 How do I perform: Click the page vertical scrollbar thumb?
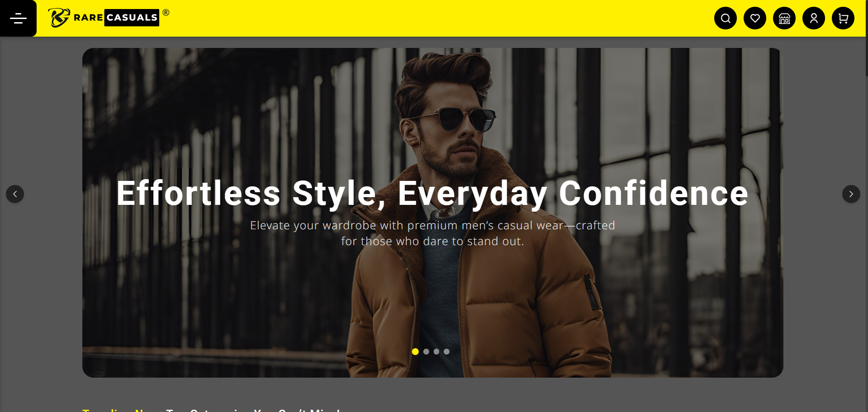866,38
